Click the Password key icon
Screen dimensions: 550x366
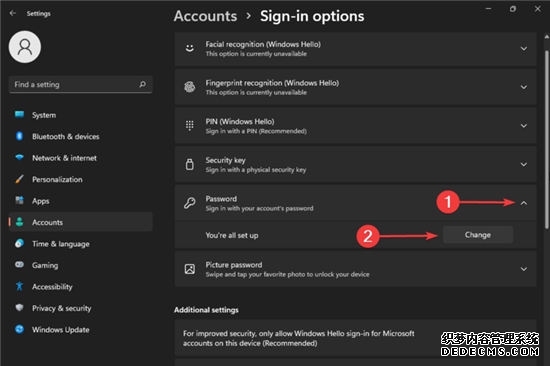pyautogui.click(x=190, y=203)
